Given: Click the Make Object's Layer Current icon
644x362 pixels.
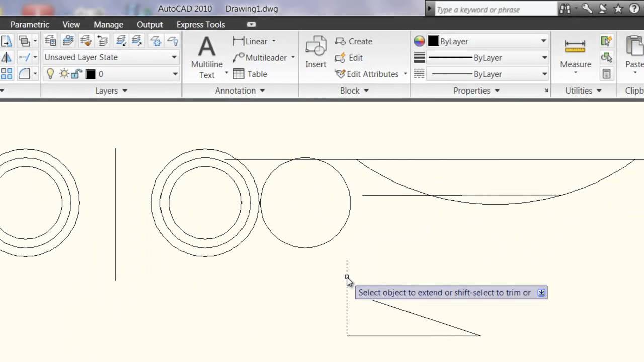Looking at the screenshot, I should click(68, 41).
